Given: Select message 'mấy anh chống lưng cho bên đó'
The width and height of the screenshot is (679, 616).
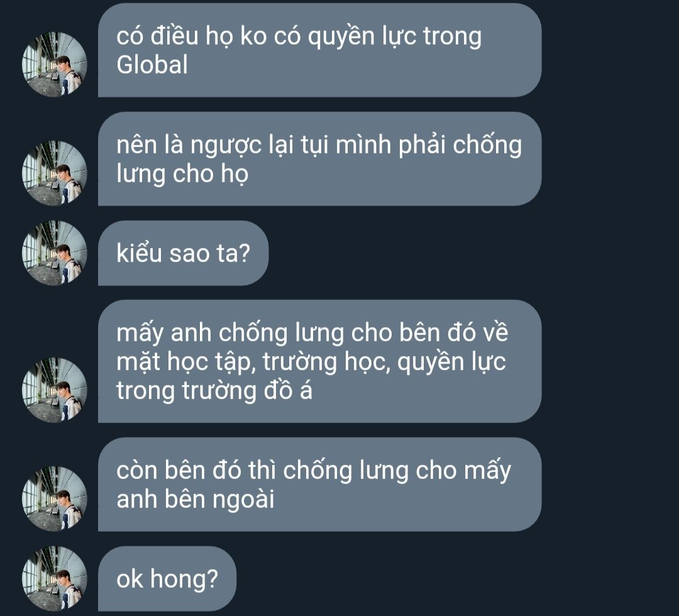Looking at the screenshot, I should 319,361.
